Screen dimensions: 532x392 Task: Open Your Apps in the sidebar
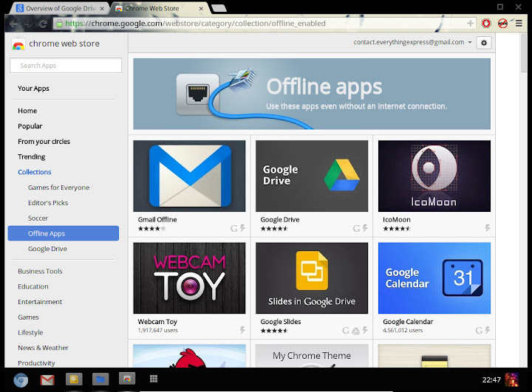pyautogui.click(x=33, y=89)
